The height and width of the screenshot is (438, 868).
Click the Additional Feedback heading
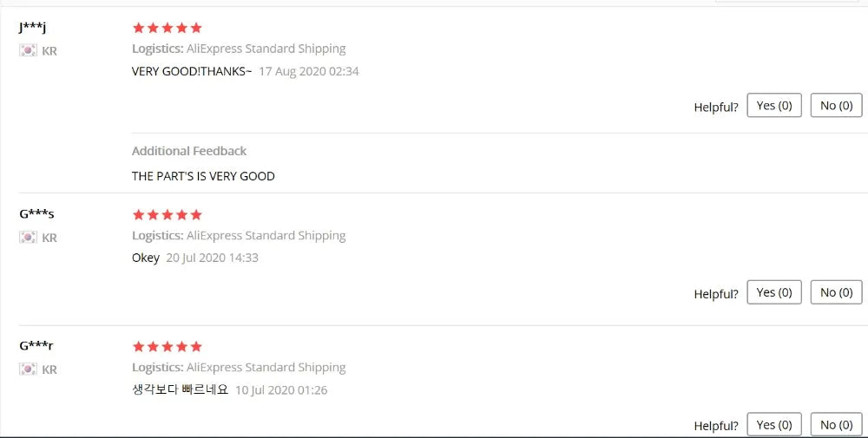click(x=189, y=151)
